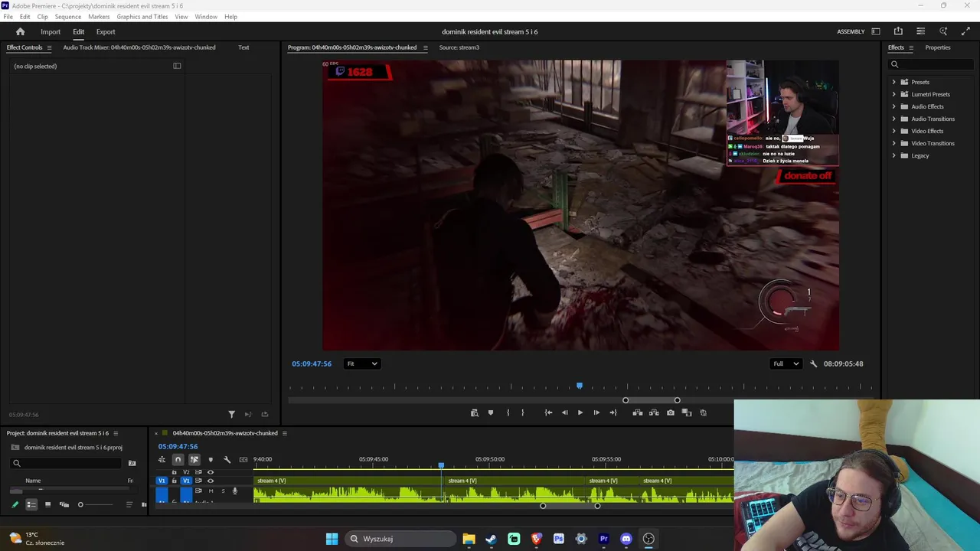Expand the Presets folder

pos(893,82)
